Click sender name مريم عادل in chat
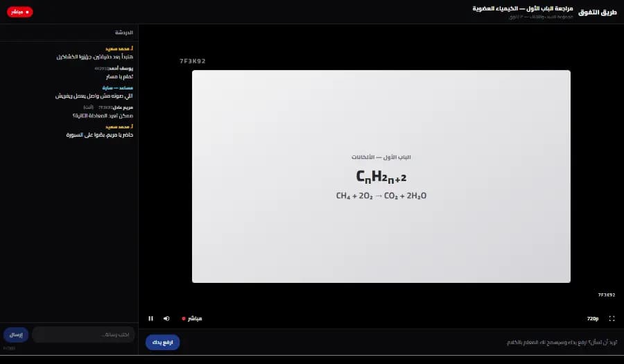 (x=123, y=107)
